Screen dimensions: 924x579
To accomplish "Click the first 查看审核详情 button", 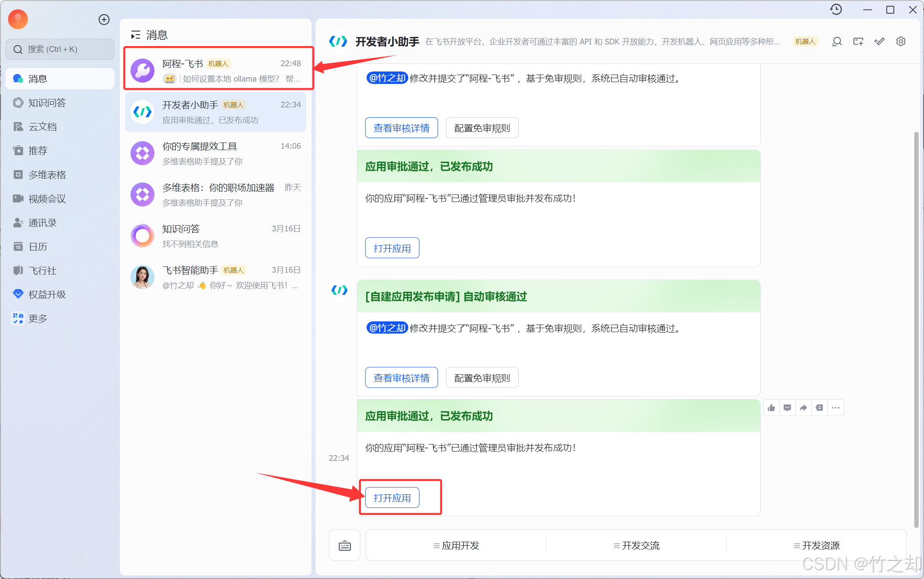I will (401, 128).
